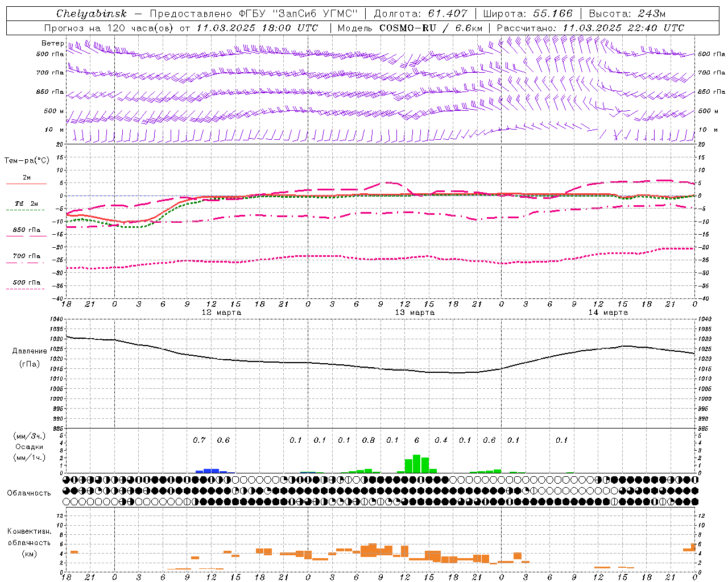The image size is (728, 582).
Task: Click the precipitation value '0.7'
Action: [199, 440]
